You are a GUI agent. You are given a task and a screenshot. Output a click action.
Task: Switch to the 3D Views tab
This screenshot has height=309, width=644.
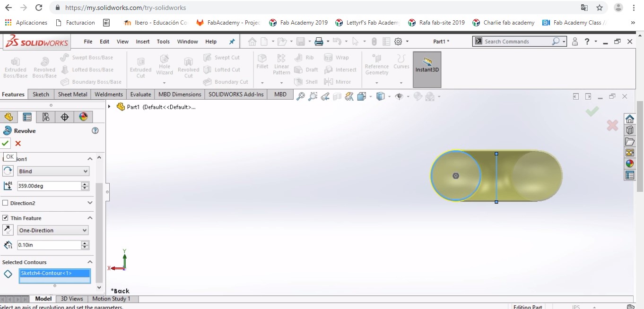(72, 299)
